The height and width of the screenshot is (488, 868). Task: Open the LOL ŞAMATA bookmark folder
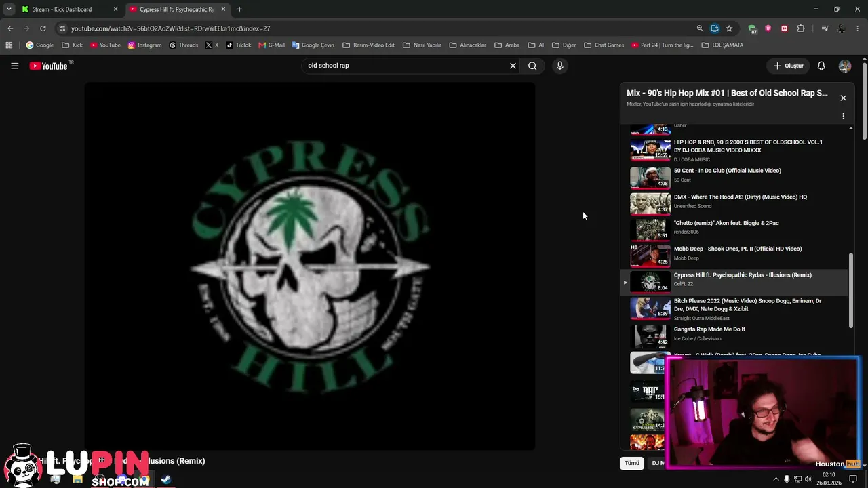(722, 45)
